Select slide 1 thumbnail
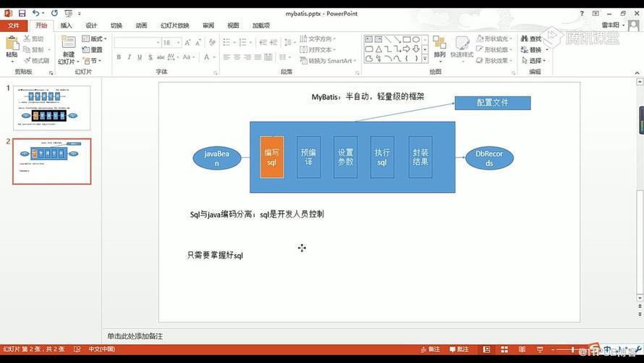Screen dimensions: 644x363 point(52,108)
